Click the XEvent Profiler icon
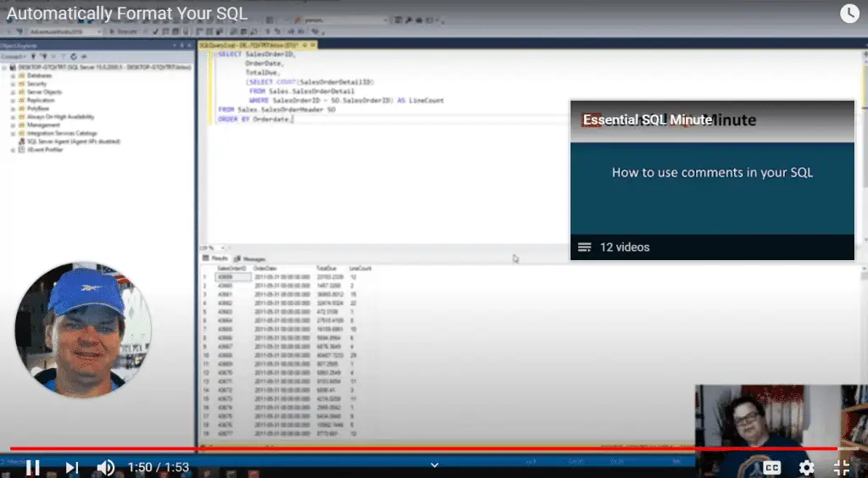The image size is (868, 478). (x=21, y=150)
